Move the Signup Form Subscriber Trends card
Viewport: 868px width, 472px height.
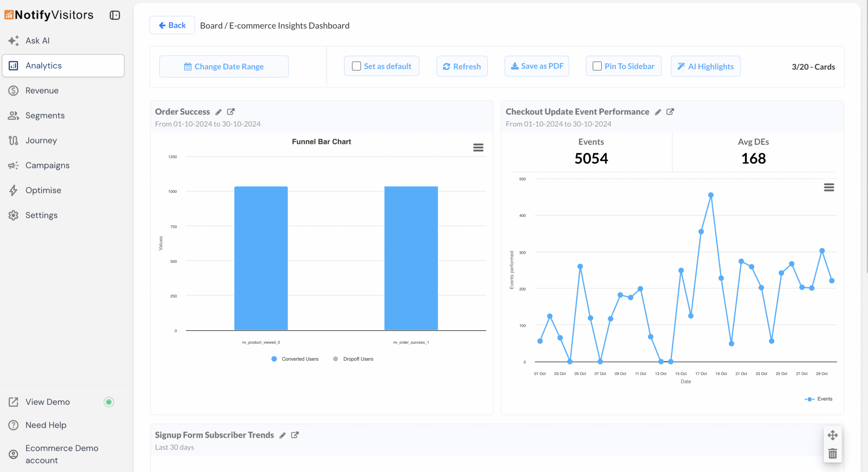click(x=832, y=435)
